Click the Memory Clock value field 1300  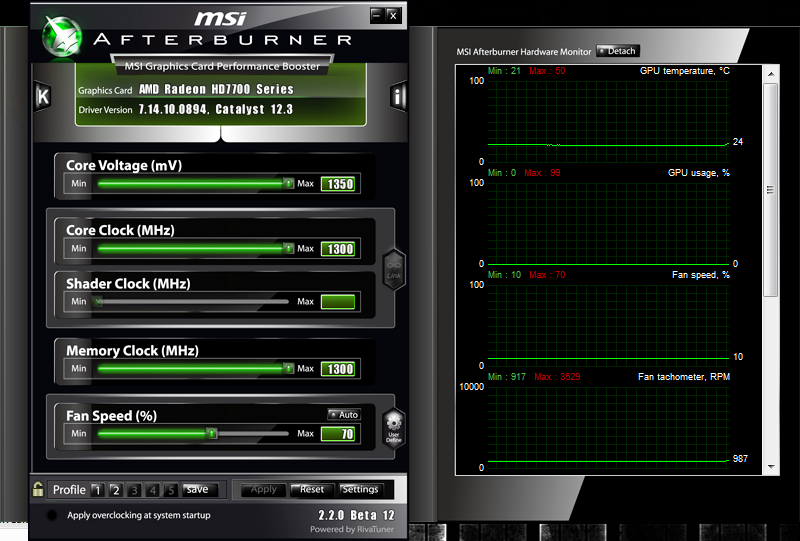click(338, 369)
